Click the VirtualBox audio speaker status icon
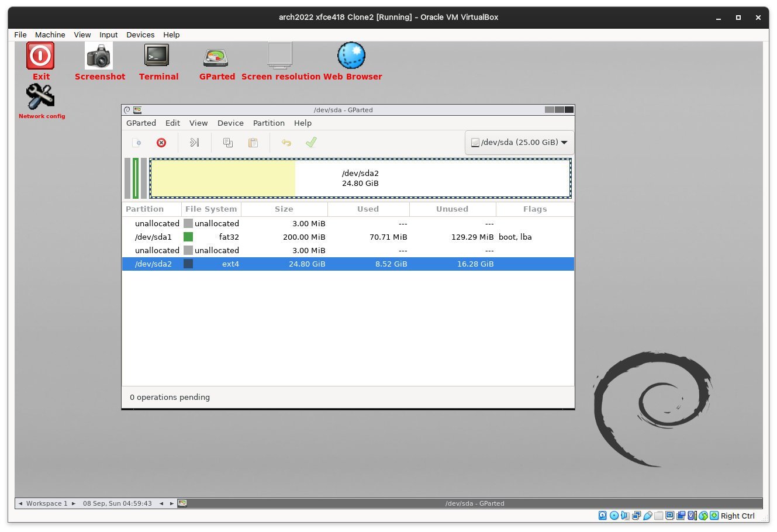The height and width of the screenshot is (532, 777). point(625,516)
